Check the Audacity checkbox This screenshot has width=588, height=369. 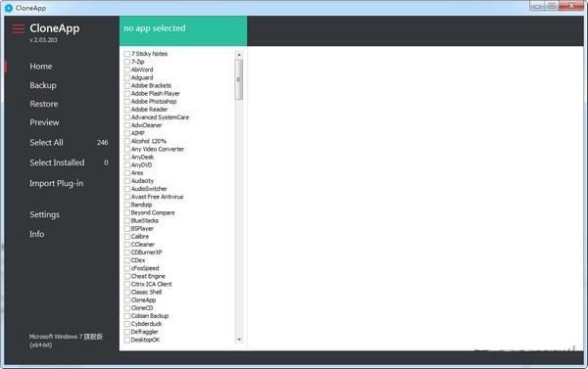(127, 181)
